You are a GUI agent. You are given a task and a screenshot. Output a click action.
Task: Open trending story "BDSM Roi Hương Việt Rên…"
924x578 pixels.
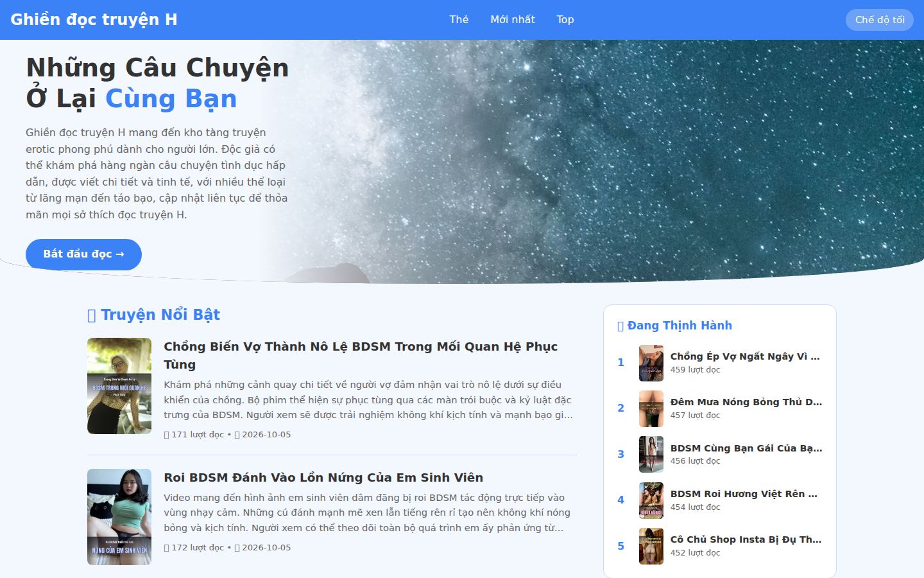(744, 494)
